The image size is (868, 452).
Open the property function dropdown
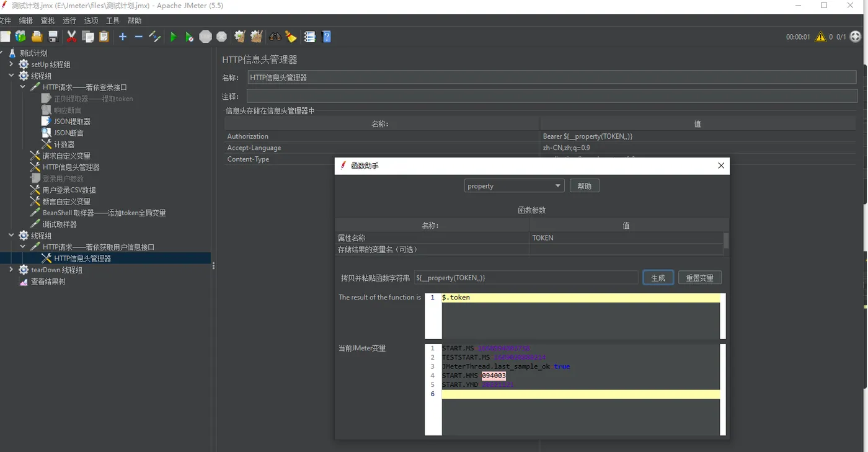[515, 186]
